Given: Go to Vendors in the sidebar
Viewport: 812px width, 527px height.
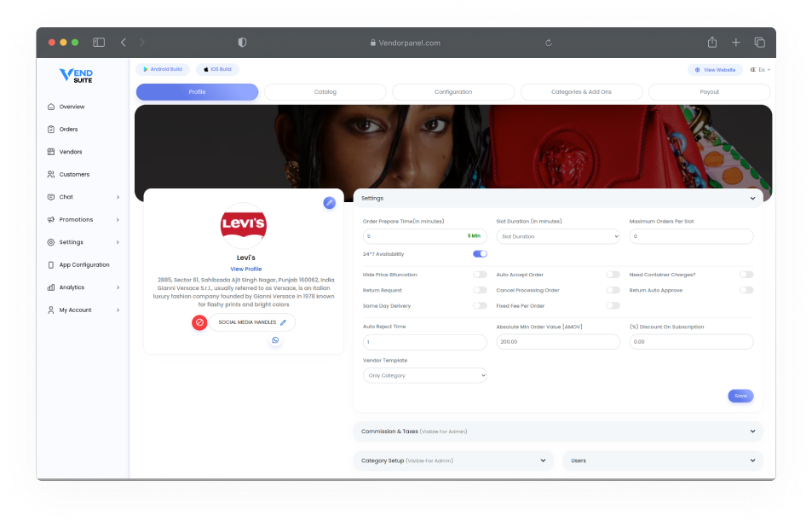Looking at the screenshot, I should 70,152.
